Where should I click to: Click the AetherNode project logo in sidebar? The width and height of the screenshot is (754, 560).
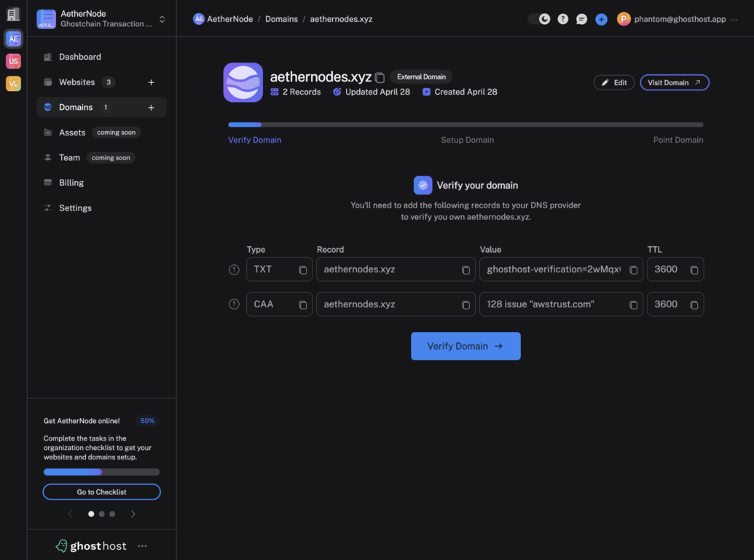click(46, 19)
